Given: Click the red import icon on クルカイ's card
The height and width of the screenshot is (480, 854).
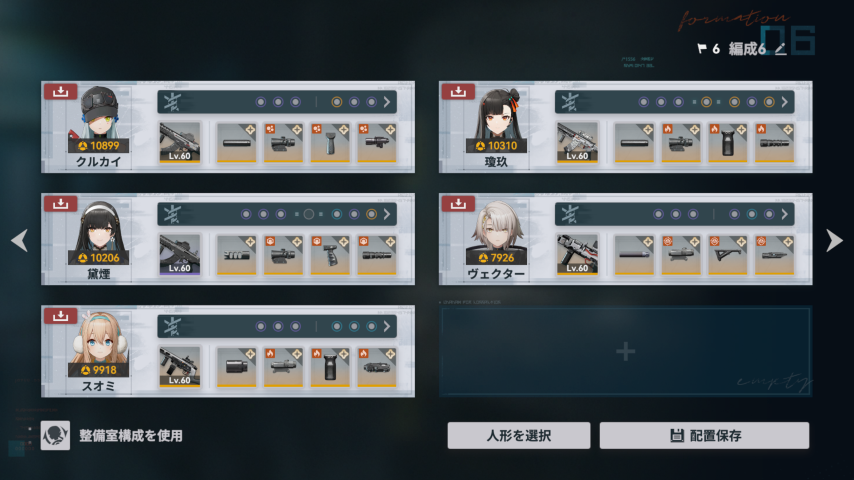Looking at the screenshot, I should click(x=60, y=91).
